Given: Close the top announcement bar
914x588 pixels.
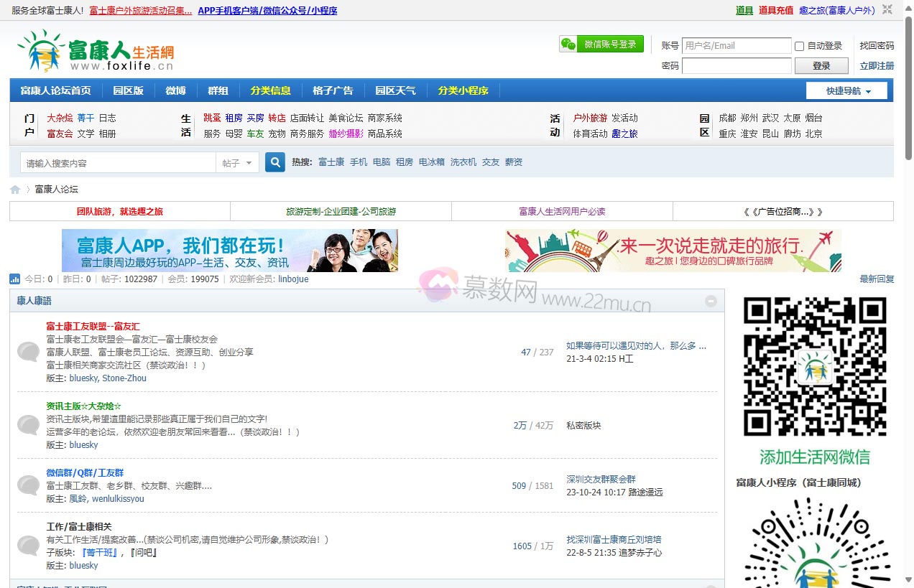Looking at the screenshot, I should [887, 10].
